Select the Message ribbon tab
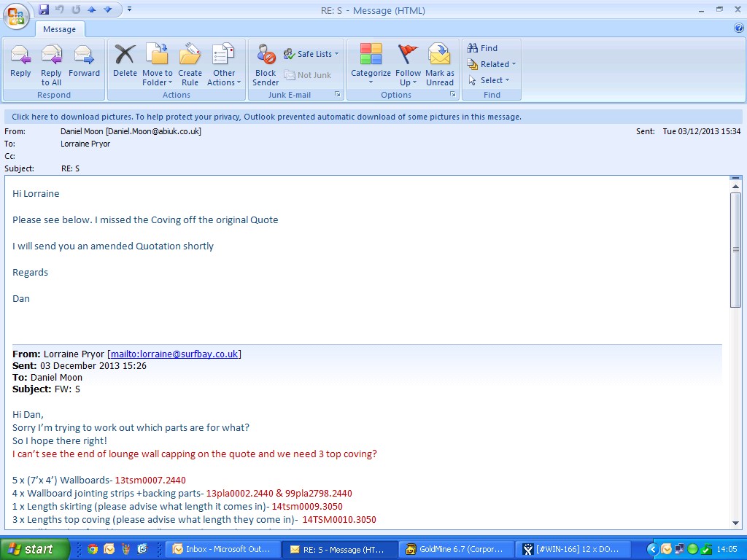This screenshot has height=560, width=747. pyautogui.click(x=60, y=29)
